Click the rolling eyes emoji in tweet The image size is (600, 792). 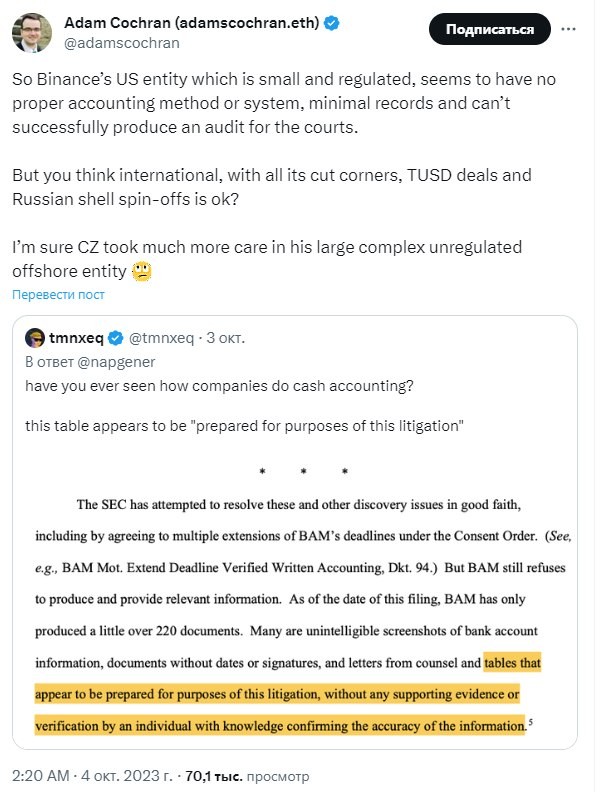[141, 271]
